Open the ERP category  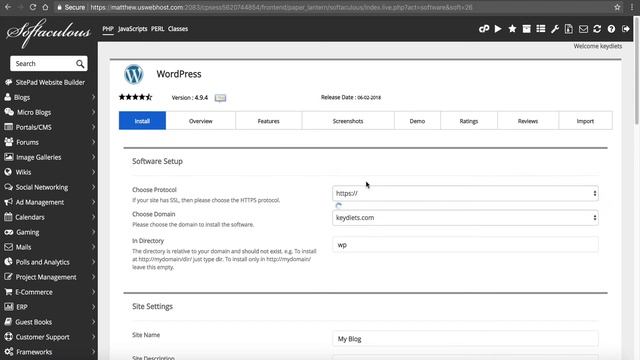coord(22,307)
